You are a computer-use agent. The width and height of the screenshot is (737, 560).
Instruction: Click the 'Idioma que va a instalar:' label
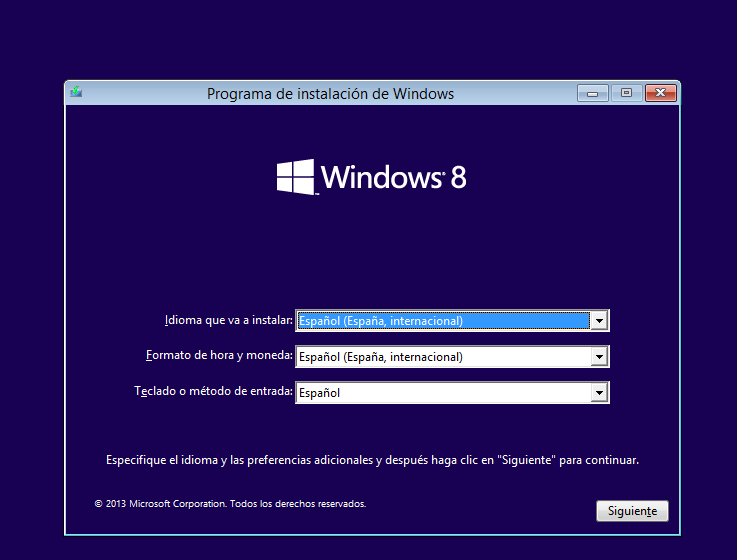(x=228, y=320)
